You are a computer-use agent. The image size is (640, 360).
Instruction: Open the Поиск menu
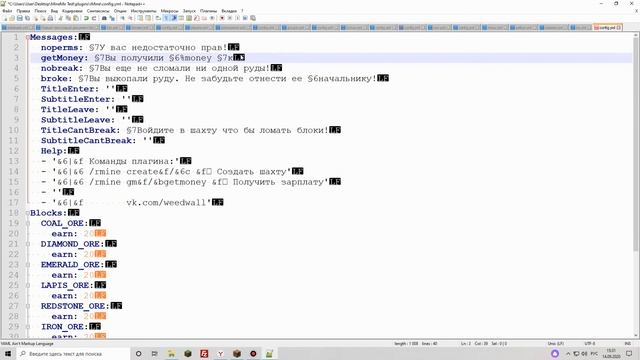tap(40, 11)
